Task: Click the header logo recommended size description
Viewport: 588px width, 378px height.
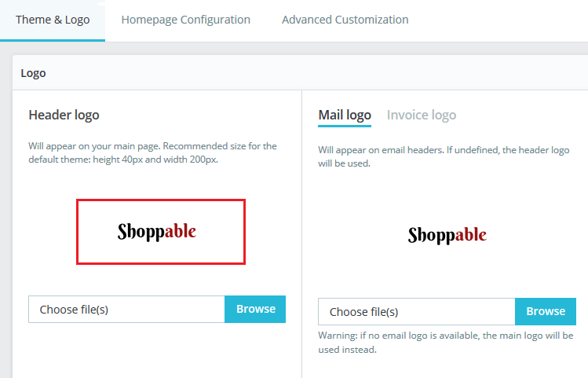Action: (x=152, y=152)
